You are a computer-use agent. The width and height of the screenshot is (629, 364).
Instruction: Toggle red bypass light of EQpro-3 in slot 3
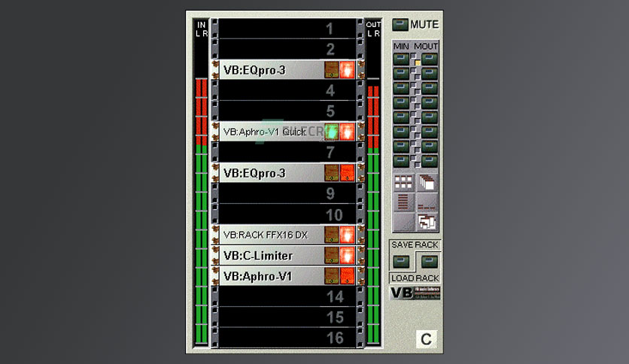348,70
